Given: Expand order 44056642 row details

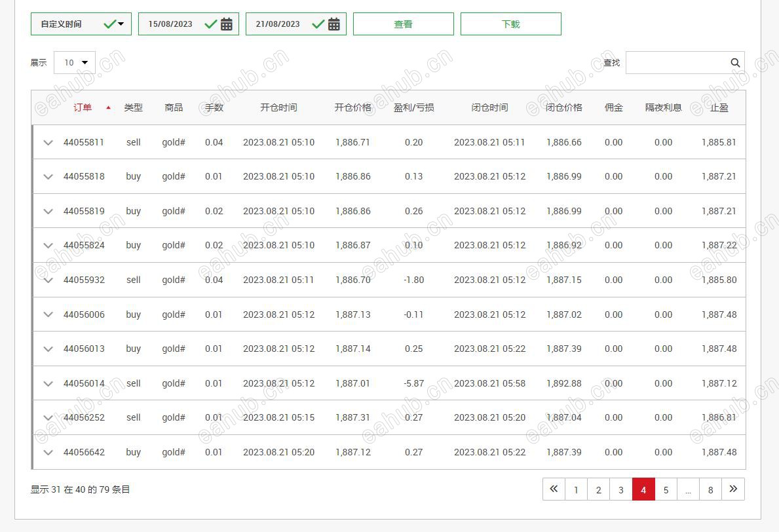Looking at the screenshot, I should (x=48, y=453).
